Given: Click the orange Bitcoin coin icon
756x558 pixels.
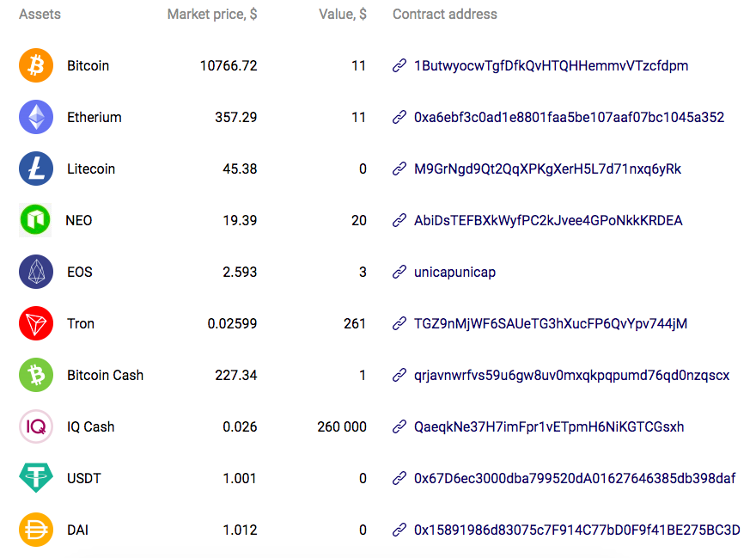Looking at the screenshot, I should (x=36, y=65).
